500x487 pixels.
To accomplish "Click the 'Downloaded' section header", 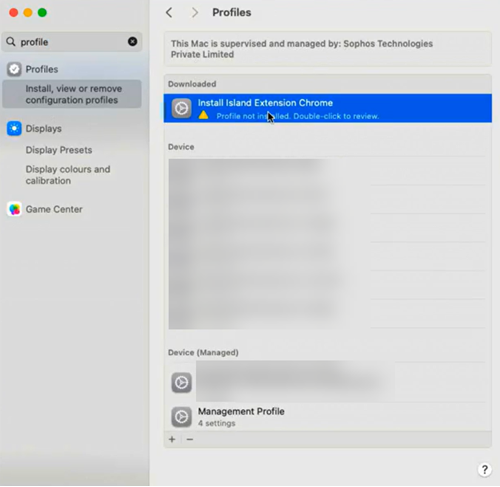I will coord(192,84).
